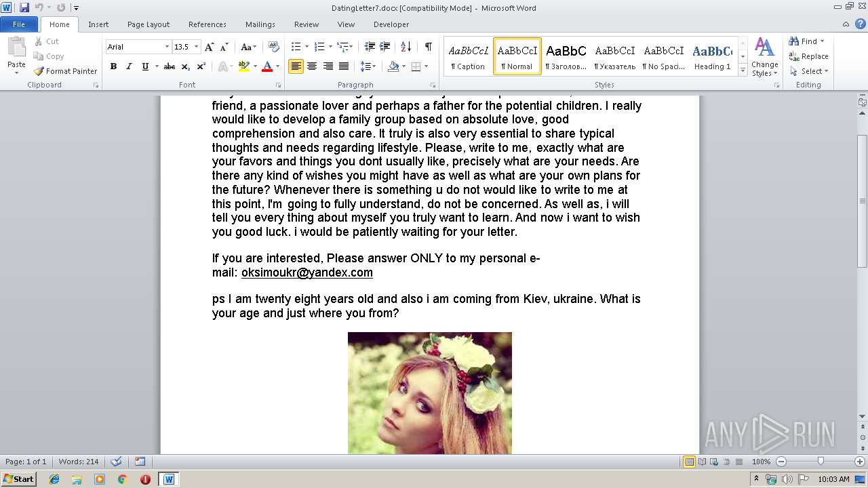Toggle Italic formatting
Viewport: 868px width, 488px height.
pos(129,66)
